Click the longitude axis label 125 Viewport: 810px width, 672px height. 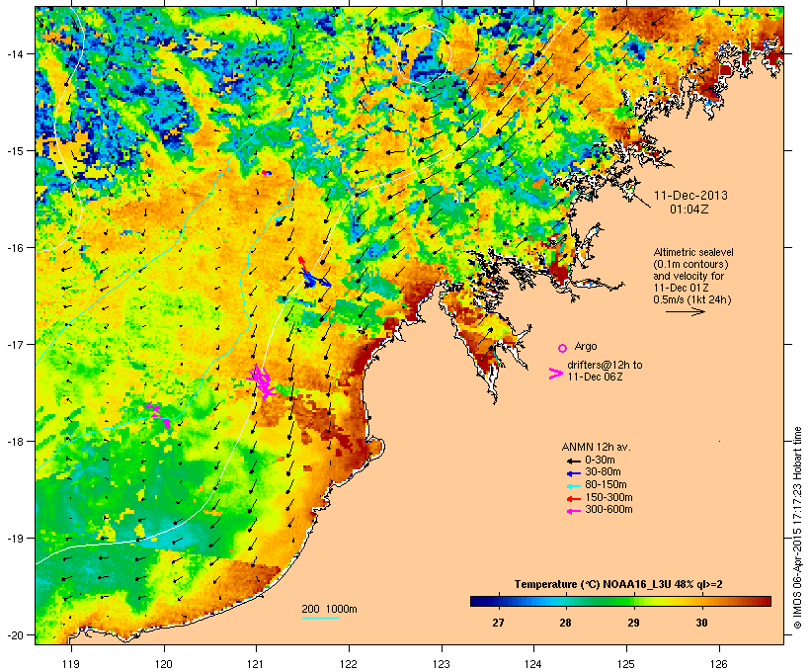626,664
